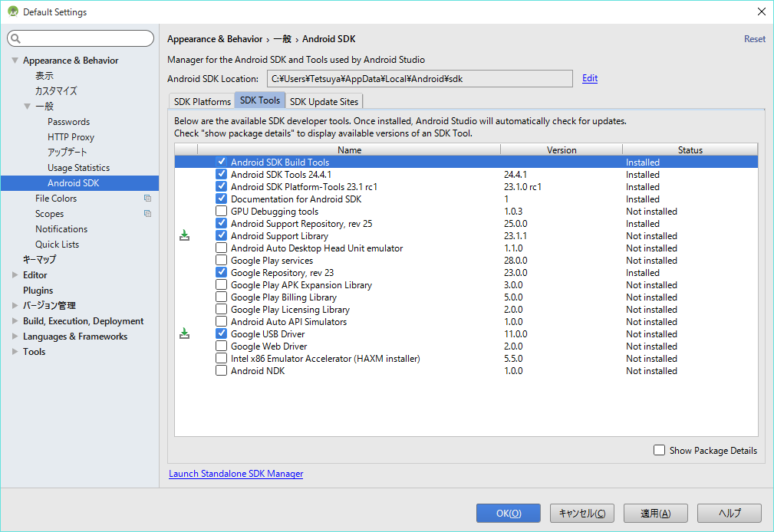Screen dimensions: 774x532
Task: Click the search magnifier icon in settings
Action: (16, 38)
